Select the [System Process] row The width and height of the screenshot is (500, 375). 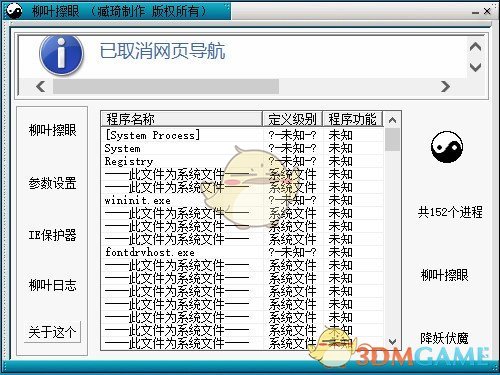tap(242, 135)
